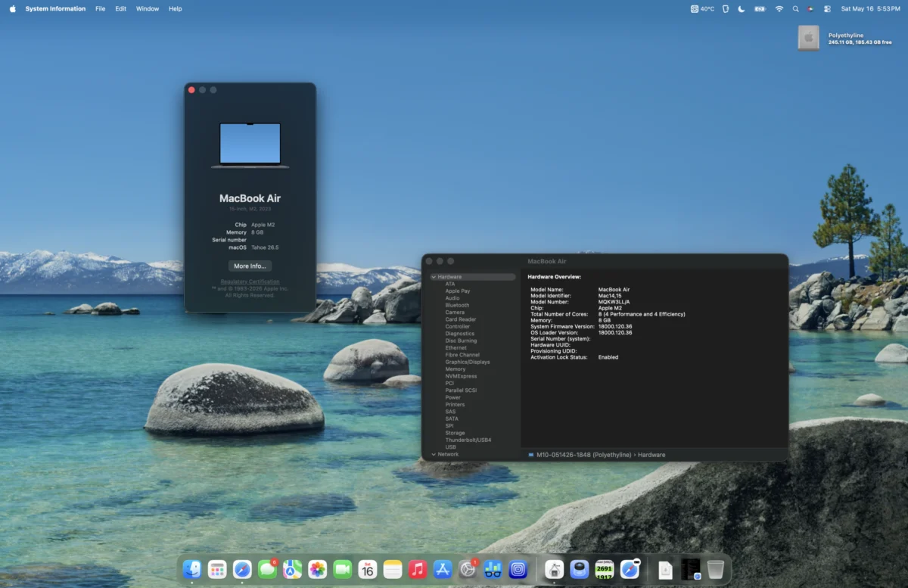This screenshot has width=908, height=588.
Task: Open Finder from the Dock
Action: pyautogui.click(x=192, y=569)
